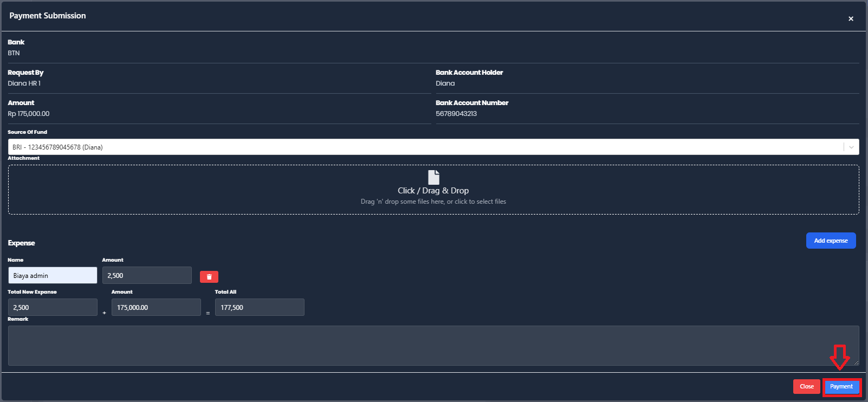
Task: Click the Bank Account Number label
Action: click(x=472, y=103)
